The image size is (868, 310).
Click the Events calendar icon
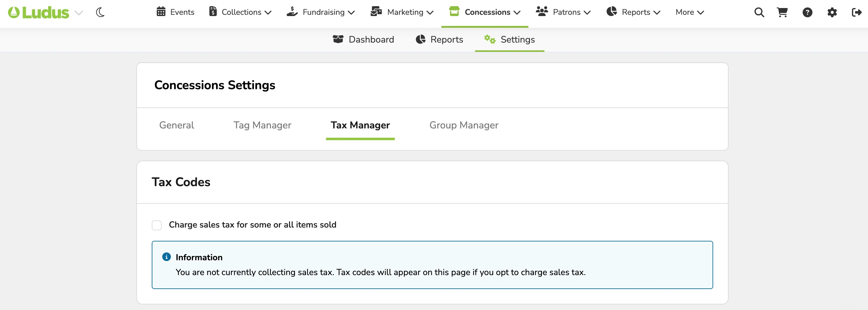161,11
